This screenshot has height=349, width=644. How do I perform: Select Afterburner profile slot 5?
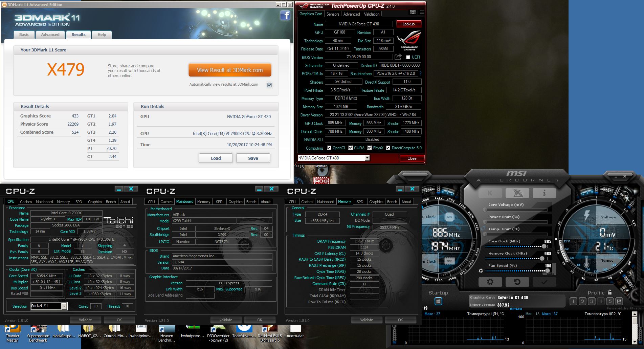click(x=610, y=301)
